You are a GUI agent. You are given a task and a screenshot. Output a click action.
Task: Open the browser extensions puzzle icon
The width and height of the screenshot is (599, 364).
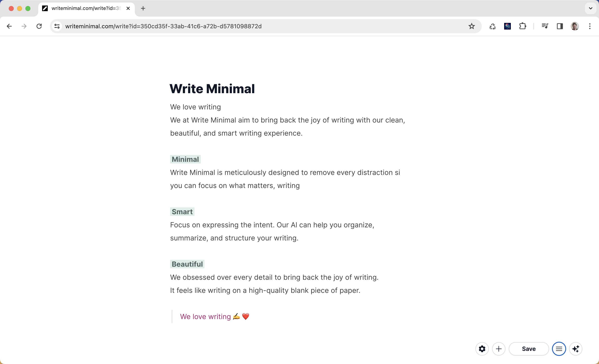pyautogui.click(x=522, y=26)
